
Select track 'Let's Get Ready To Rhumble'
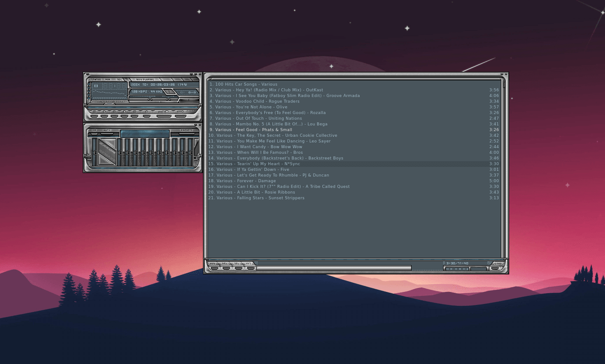[354, 175]
